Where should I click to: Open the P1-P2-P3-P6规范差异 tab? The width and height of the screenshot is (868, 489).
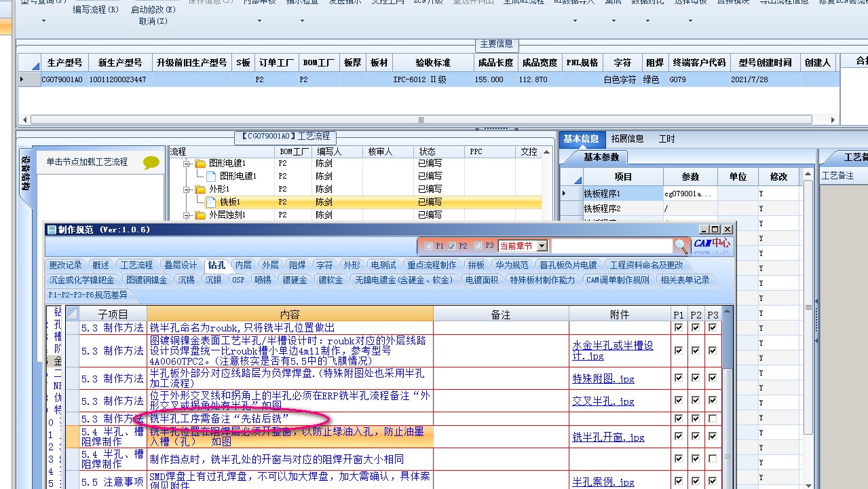88,295
